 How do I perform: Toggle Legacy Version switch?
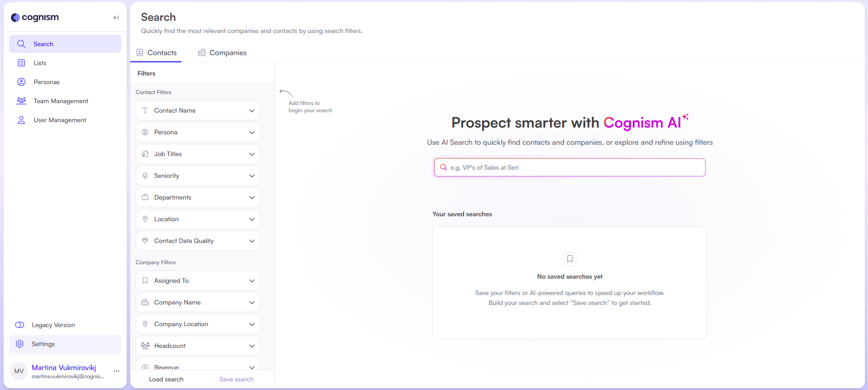19,325
